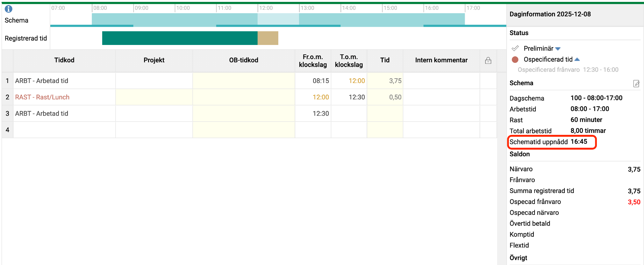Click the Tidkod column header
Image resolution: width=644 pixels, height=265 pixels.
click(64, 60)
